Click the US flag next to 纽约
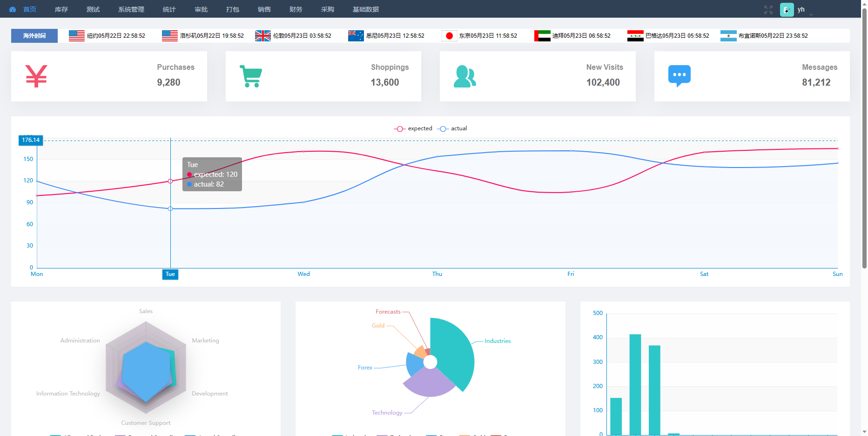This screenshot has height=436, width=868. click(77, 36)
